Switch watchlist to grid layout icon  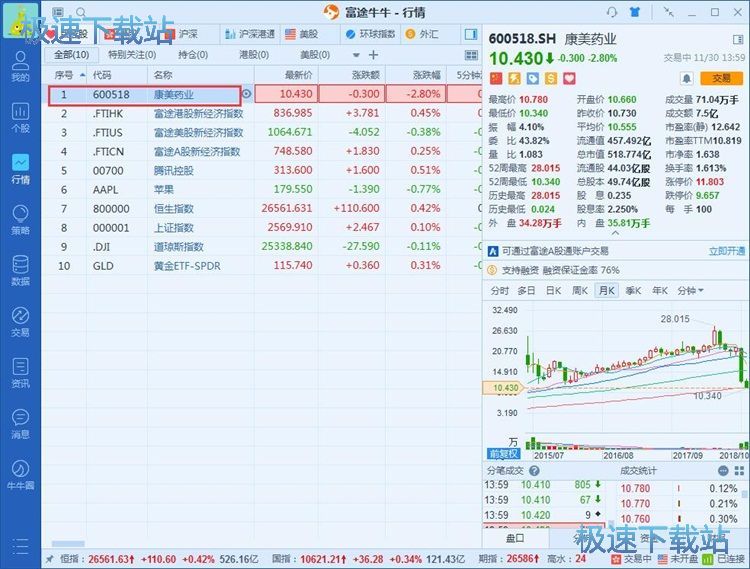(x=471, y=55)
